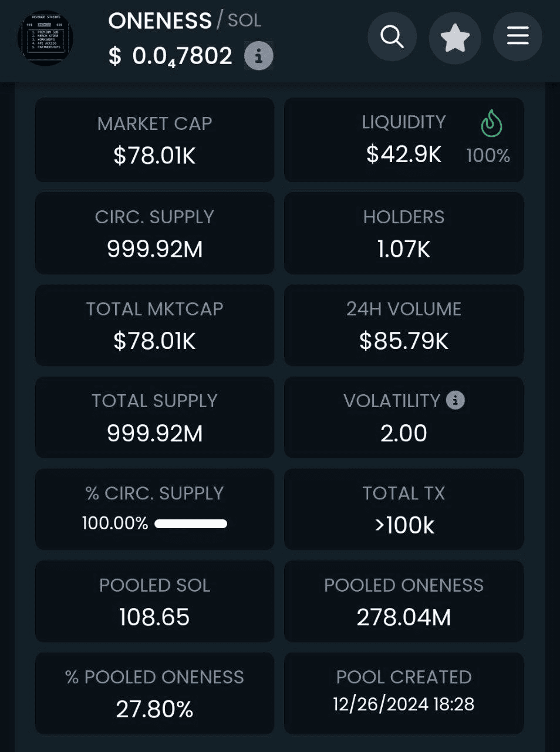Select the Holders 1.07K card
The image size is (560, 752).
tap(404, 233)
